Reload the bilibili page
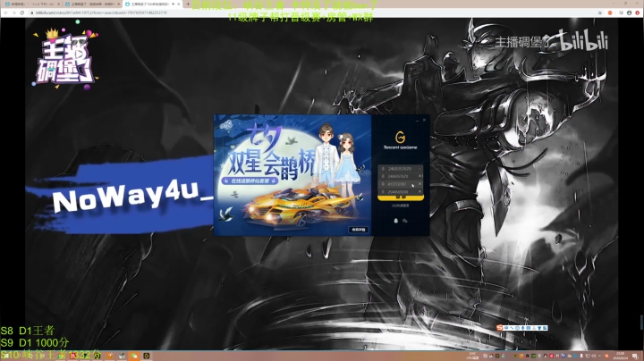This screenshot has height=361, width=644. 22,13
